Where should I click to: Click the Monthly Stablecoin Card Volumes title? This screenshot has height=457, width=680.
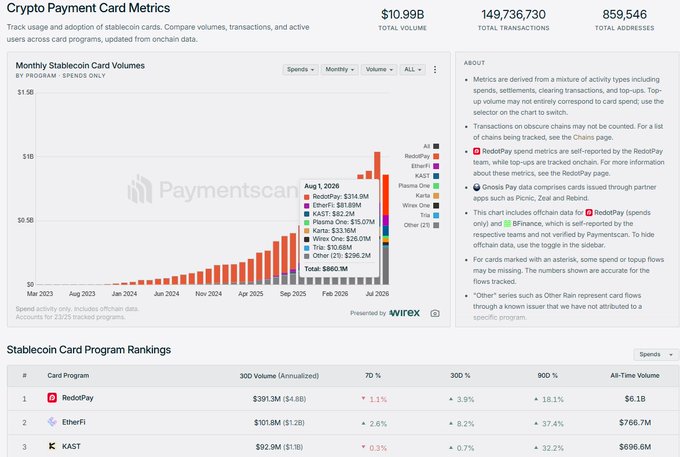[x=80, y=65]
